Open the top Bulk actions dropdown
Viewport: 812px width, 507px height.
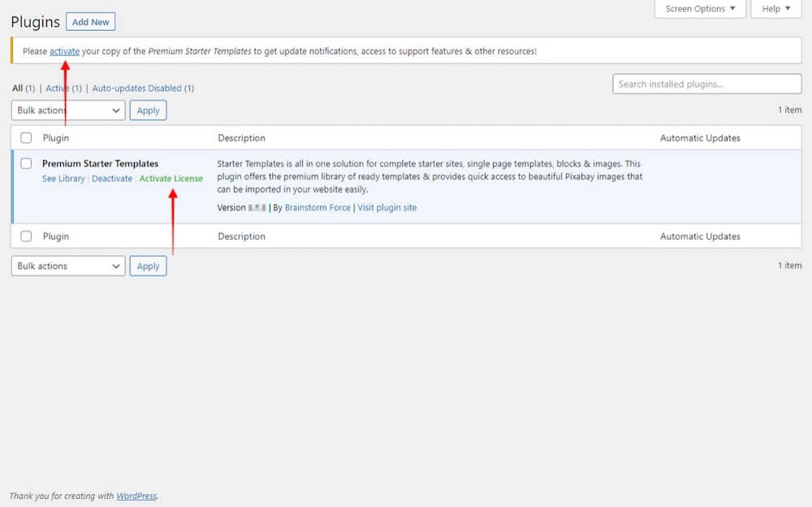(68, 110)
